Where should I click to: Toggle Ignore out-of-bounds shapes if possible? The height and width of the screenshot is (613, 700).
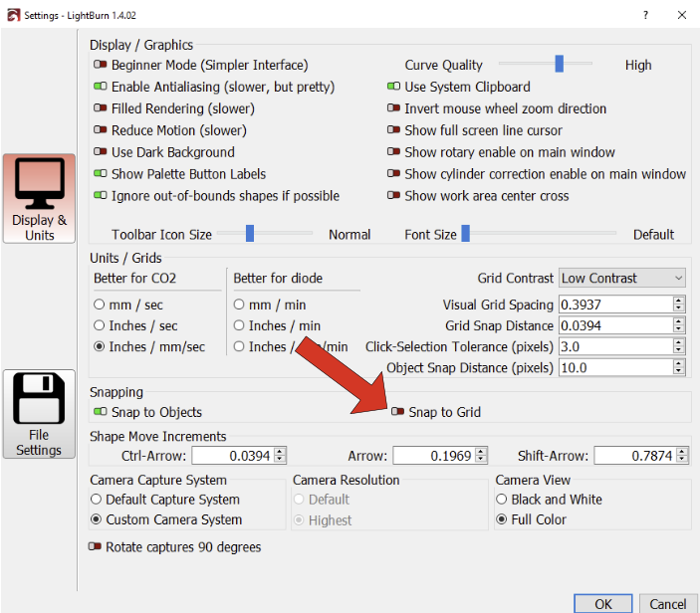[x=100, y=195]
